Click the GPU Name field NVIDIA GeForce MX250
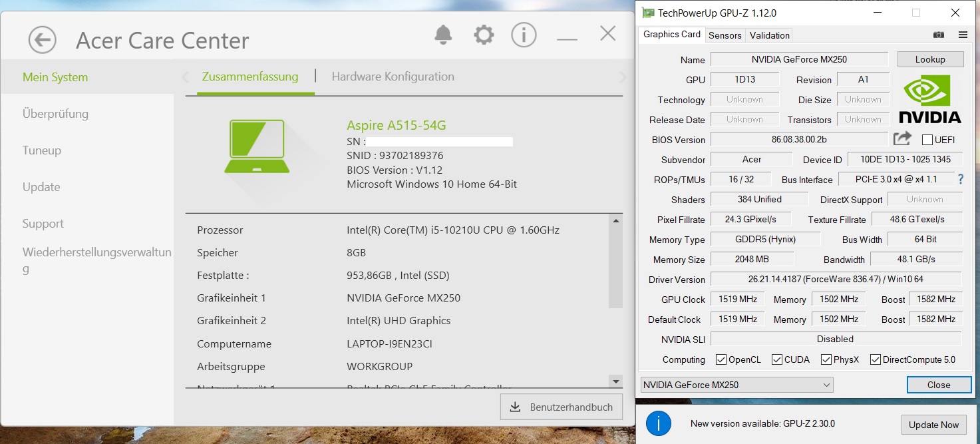The height and width of the screenshot is (444, 980). tap(799, 59)
